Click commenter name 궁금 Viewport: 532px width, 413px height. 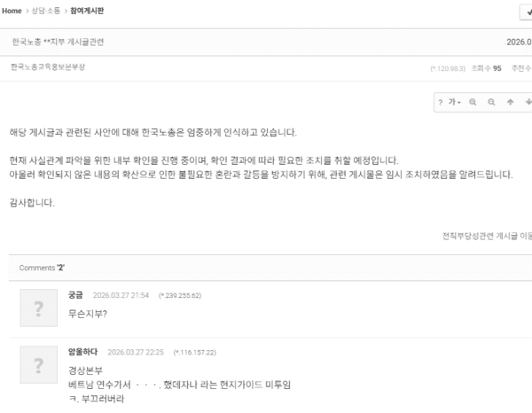click(75, 295)
